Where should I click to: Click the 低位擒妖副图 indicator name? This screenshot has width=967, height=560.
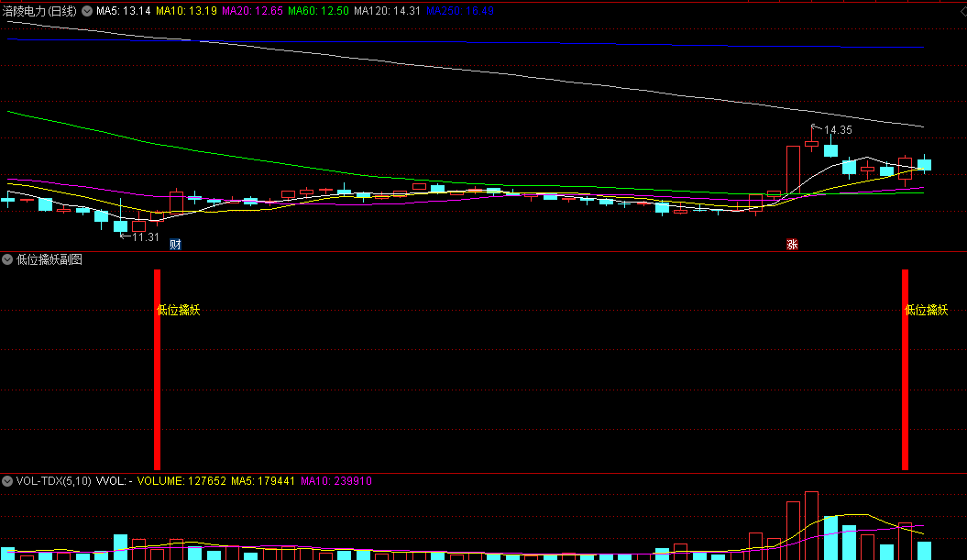49,259
